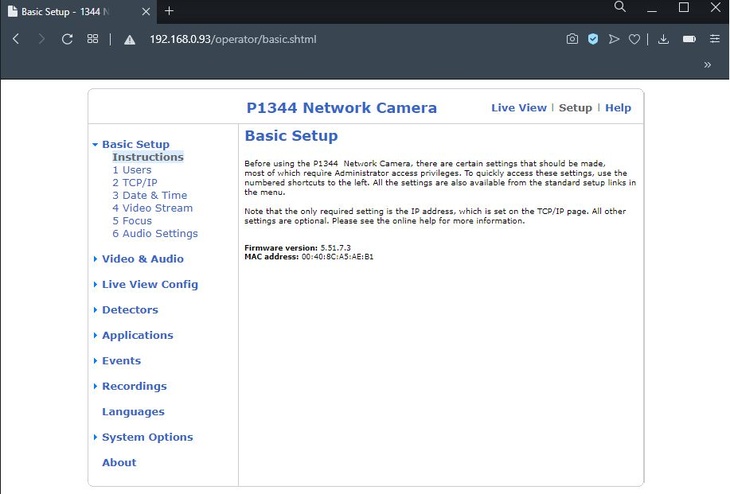Select the Basic Setup menu heading
Image resolution: width=730 pixels, height=494 pixels.
[135, 144]
